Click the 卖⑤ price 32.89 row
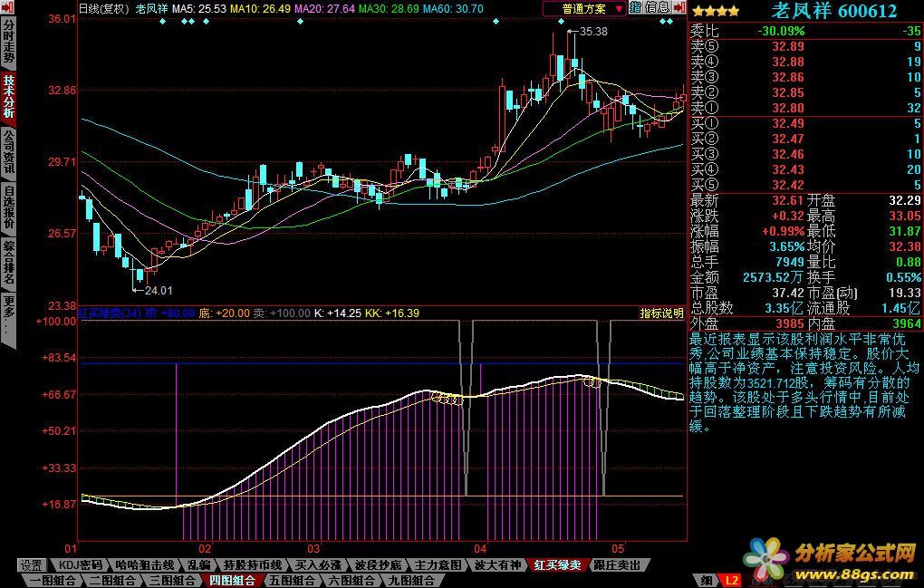 (805, 46)
